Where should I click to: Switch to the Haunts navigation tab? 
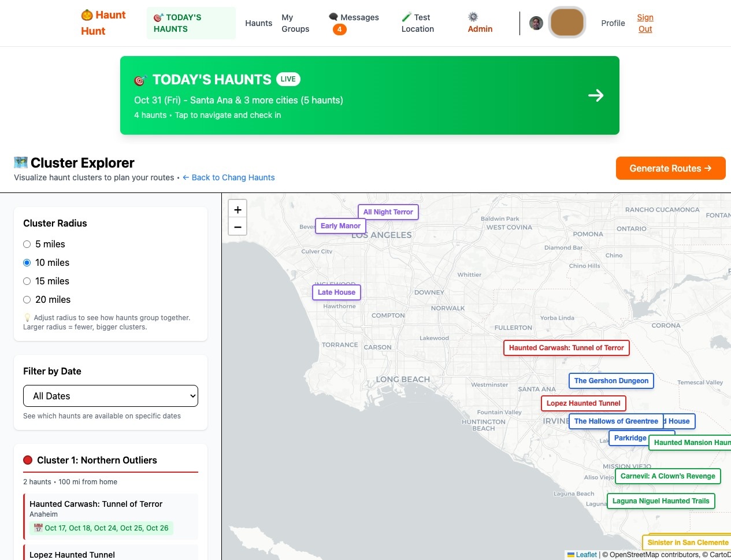[x=258, y=23]
